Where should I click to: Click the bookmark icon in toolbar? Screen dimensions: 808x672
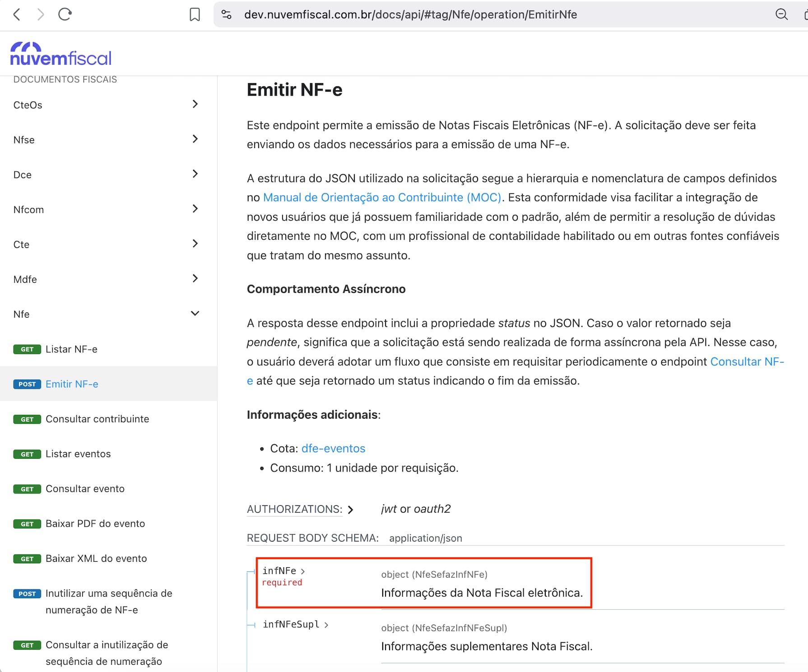(195, 14)
